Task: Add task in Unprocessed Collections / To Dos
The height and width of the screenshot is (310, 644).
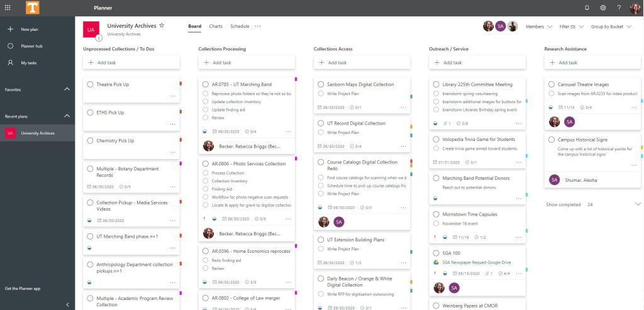Action: tap(131, 62)
